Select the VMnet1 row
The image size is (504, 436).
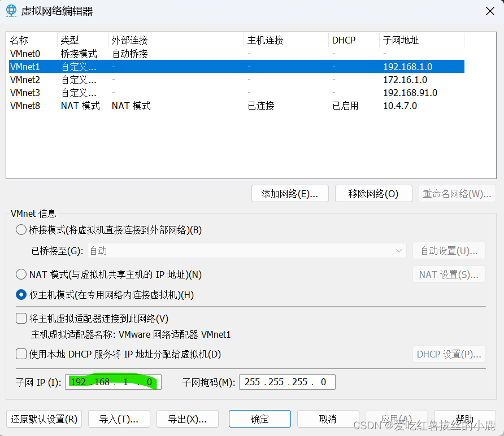[x=237, y=67]
